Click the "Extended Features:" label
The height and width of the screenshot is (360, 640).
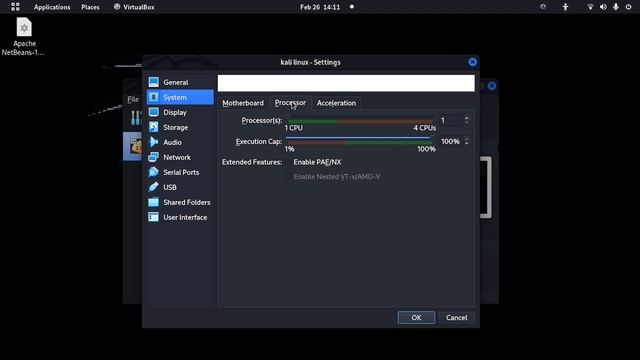click(x=252, y=162)
